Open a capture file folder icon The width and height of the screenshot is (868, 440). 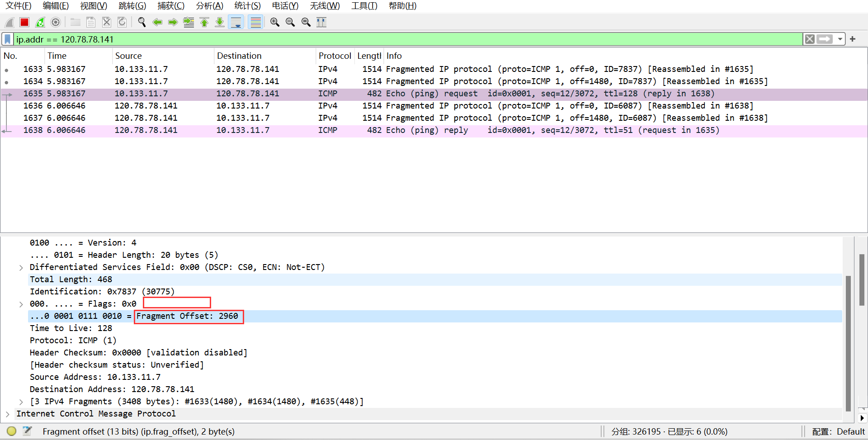point(75,22)
